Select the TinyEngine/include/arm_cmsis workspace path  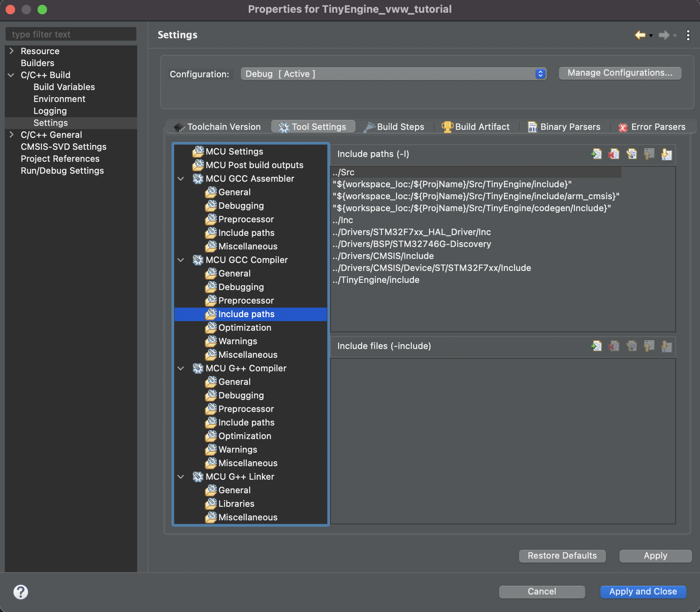point(476,196)
